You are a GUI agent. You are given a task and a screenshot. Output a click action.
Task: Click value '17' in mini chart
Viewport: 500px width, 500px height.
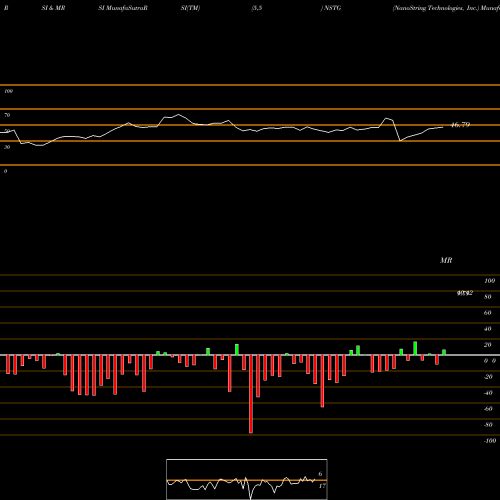322,486
